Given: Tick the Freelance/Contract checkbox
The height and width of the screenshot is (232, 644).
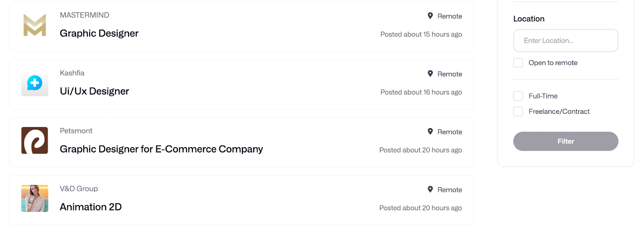Looking at the screenshot, I should 518,111.
